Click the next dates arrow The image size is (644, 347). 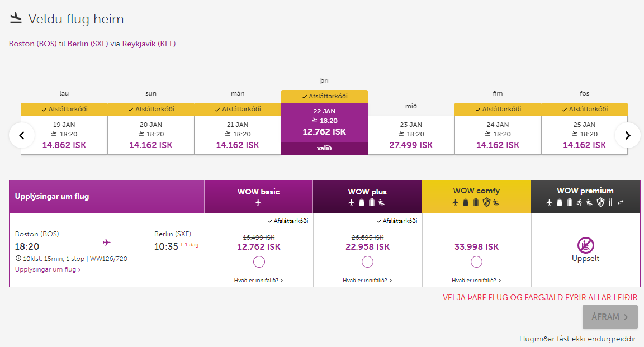click(x=627, y=135)
